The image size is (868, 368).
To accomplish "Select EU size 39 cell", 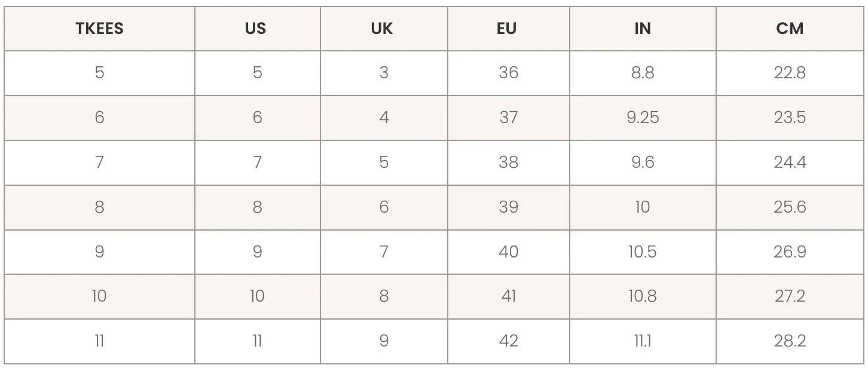I will (x=508, y=207).
